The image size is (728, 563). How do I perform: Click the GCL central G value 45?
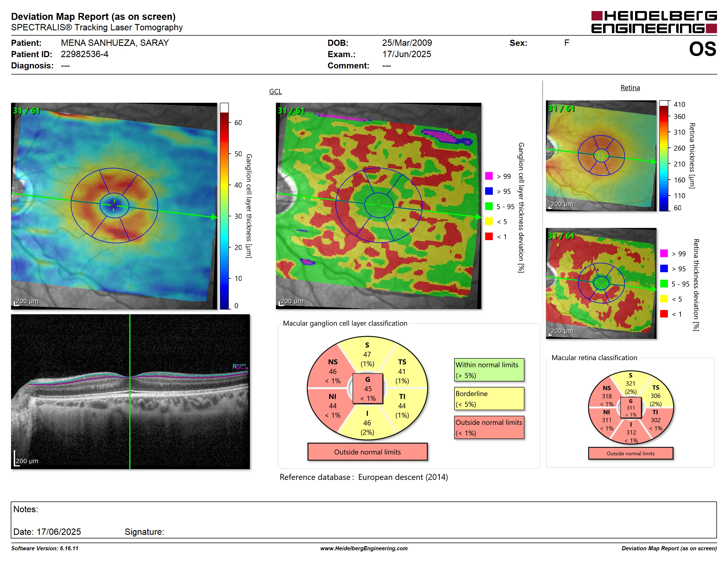[368, 389]
